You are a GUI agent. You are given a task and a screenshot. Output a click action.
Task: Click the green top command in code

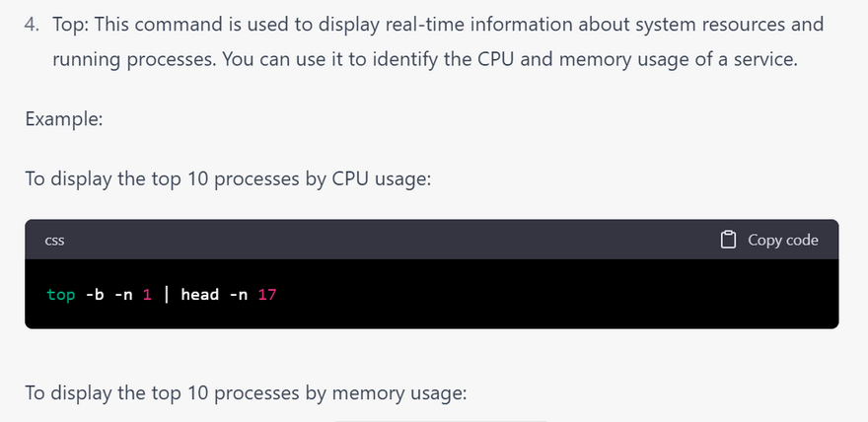click(61, 294)
